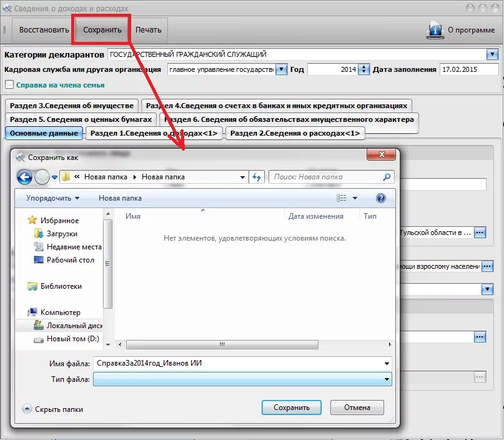This screenshot has height=440, width=504.
Task: Click ellipsis button beside взрослому населени field
Action: point(487,266)
